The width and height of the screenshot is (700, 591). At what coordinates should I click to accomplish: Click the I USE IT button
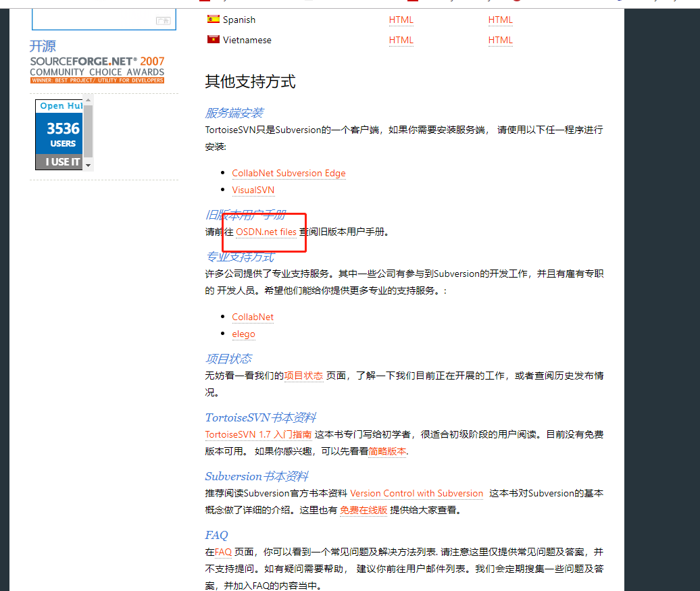click(x=60, y=161)
